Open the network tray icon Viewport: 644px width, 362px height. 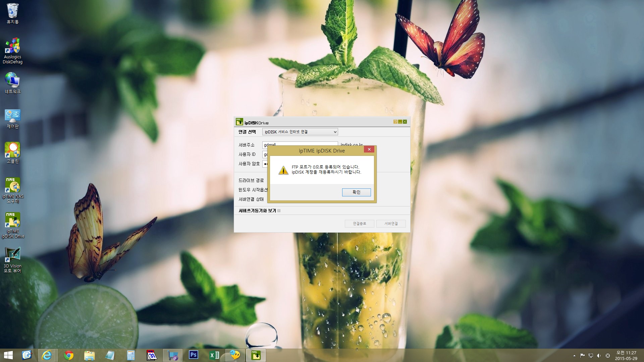click(x=591, y=356)
